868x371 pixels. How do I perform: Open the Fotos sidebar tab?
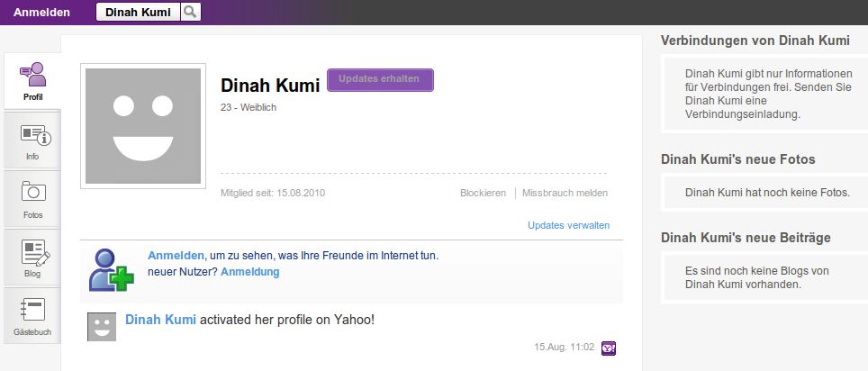(33, 199)
